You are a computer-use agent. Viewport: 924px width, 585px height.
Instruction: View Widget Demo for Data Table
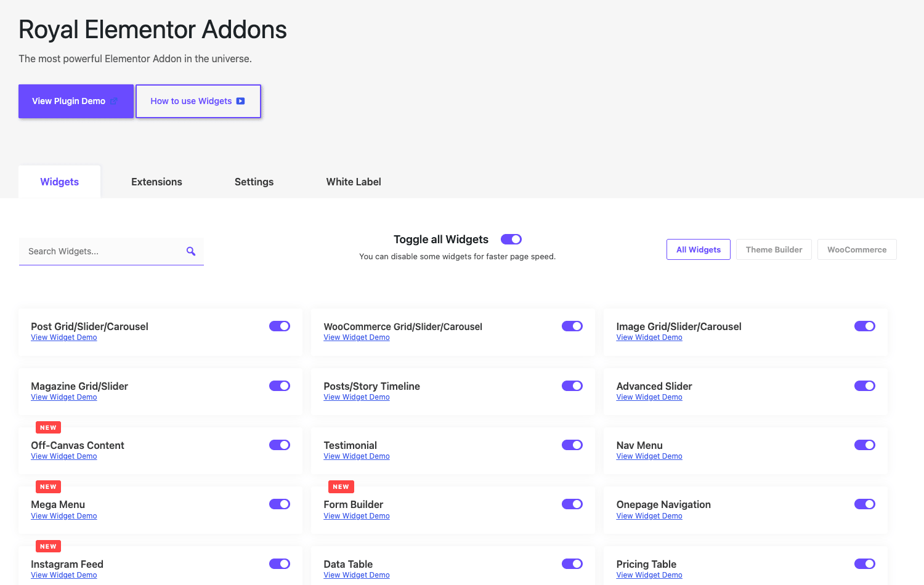[x=357, y=575]
